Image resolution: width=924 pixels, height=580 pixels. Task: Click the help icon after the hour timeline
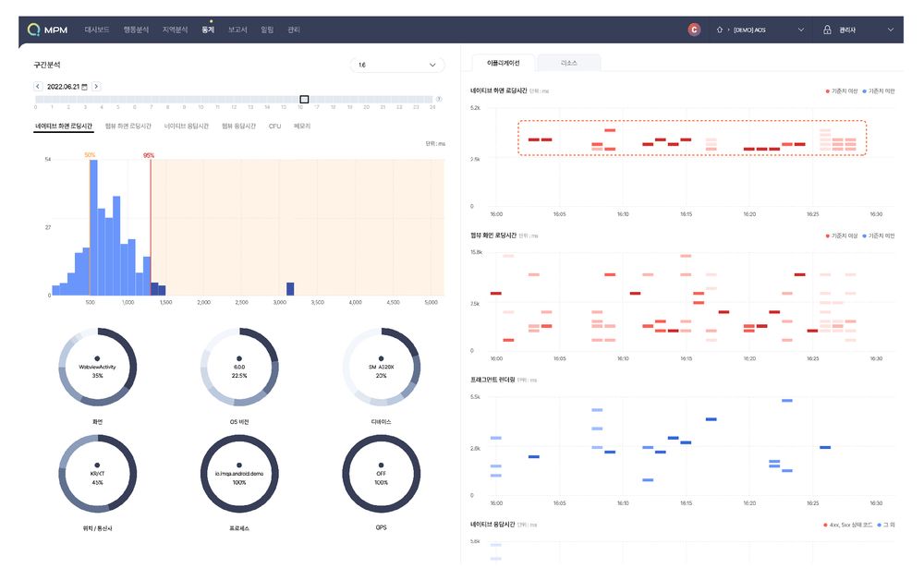(x=439, y=99)
